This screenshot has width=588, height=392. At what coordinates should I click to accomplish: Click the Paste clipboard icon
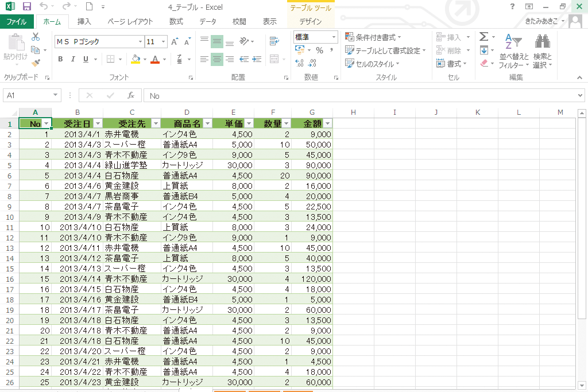click(x=16, y=42)
